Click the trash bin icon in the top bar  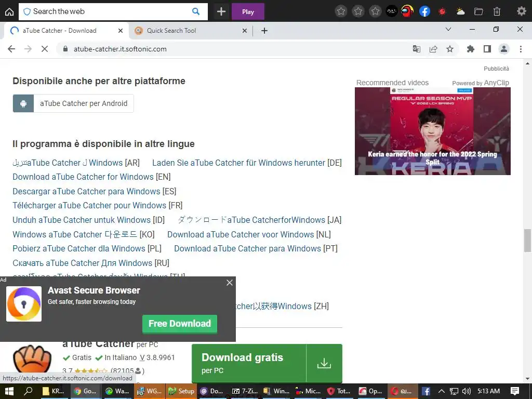(497, 11)
